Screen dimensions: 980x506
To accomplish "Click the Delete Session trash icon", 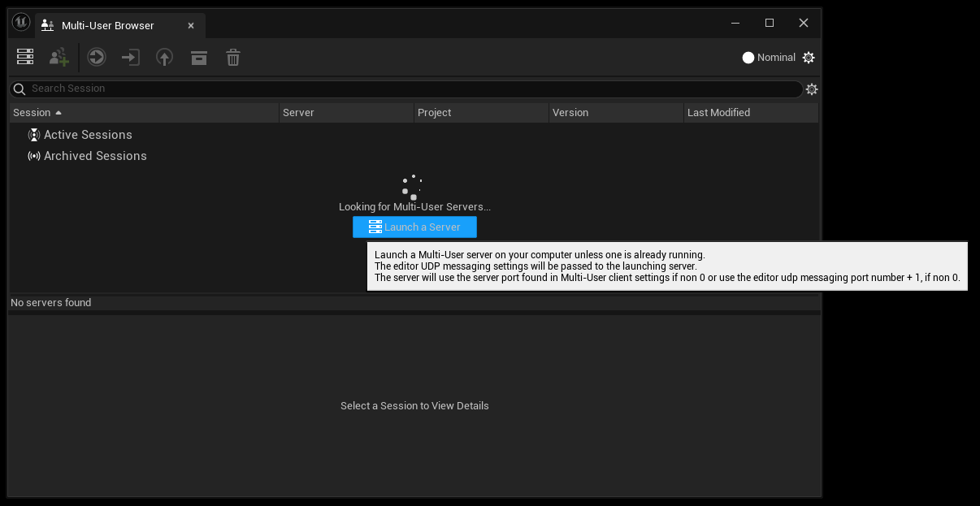I will point(233,57).
